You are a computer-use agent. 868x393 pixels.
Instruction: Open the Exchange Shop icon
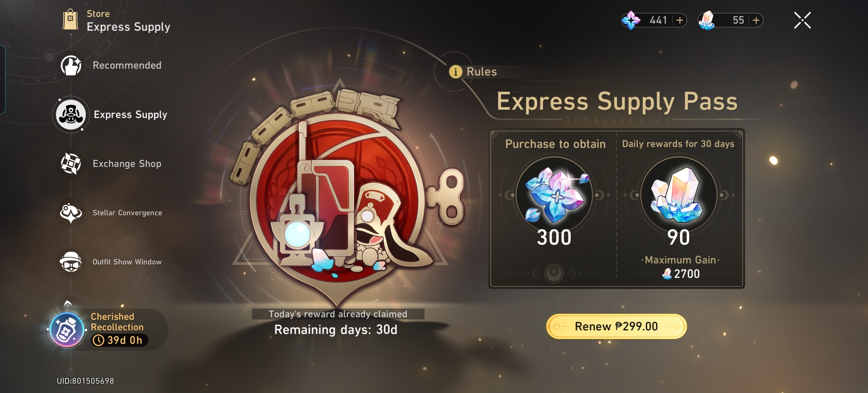point(71,163)
